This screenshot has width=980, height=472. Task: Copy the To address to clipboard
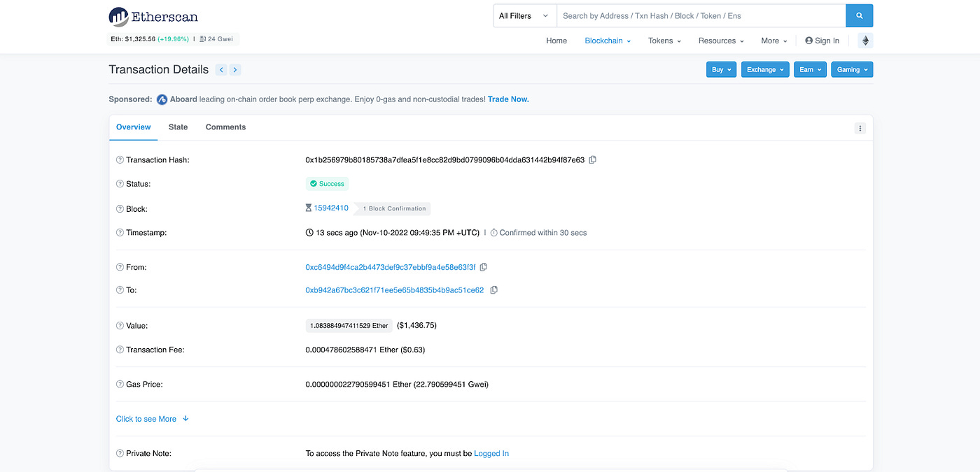tap(493, 290)
